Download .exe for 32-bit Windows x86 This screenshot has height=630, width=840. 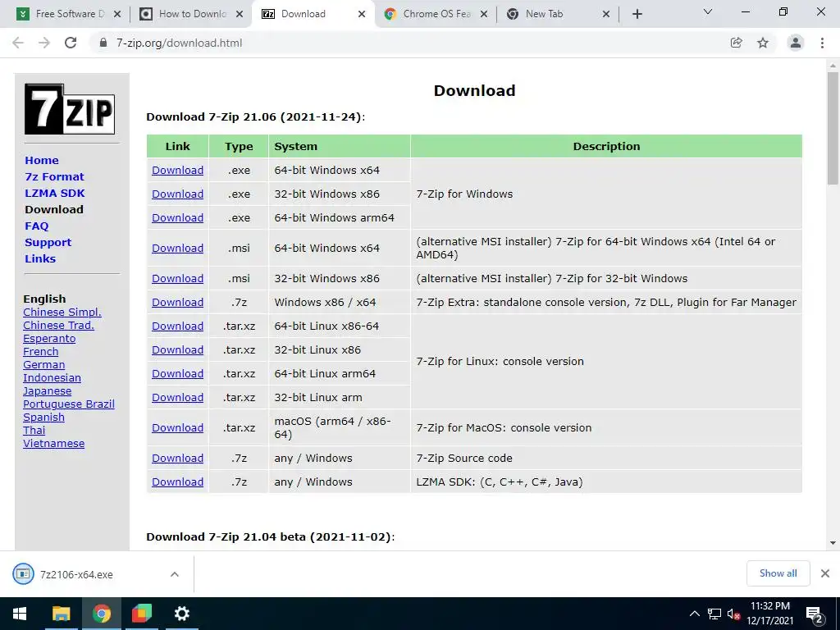pos(177,194)
